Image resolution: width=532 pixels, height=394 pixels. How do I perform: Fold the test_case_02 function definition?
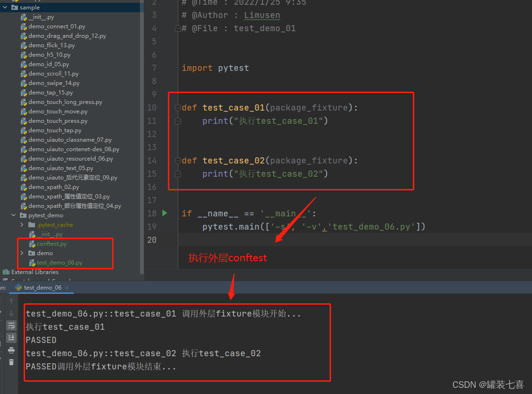point(178,161)
